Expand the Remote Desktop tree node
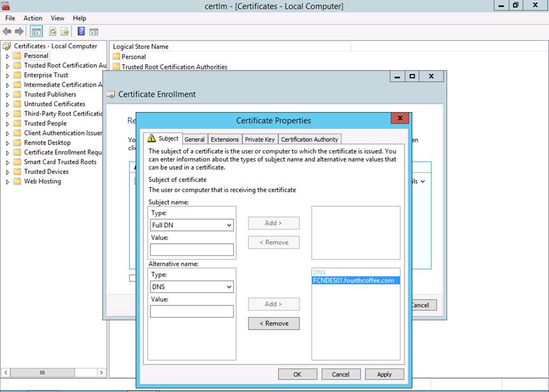Viewport: 549px width, 392px height. pos(8,143)
